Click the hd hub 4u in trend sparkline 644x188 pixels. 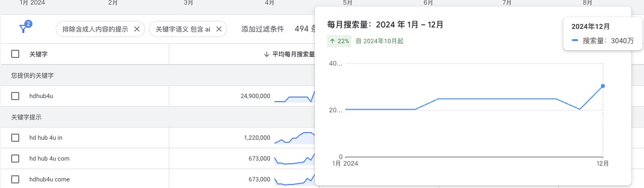(x=295, y=138)
